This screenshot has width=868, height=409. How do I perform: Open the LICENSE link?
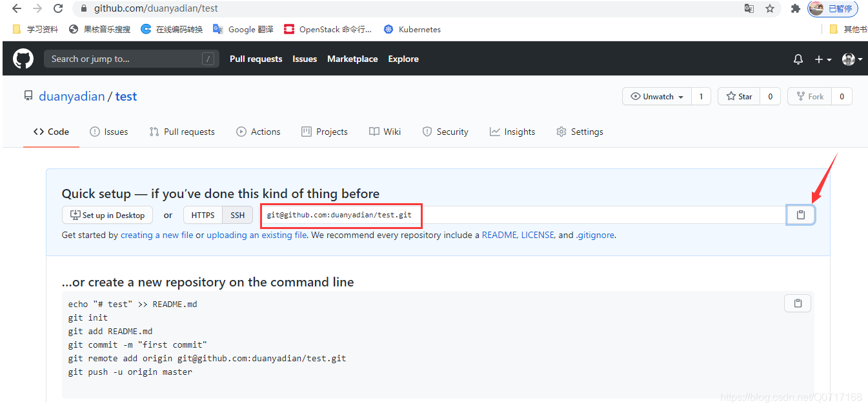point(538,235)
